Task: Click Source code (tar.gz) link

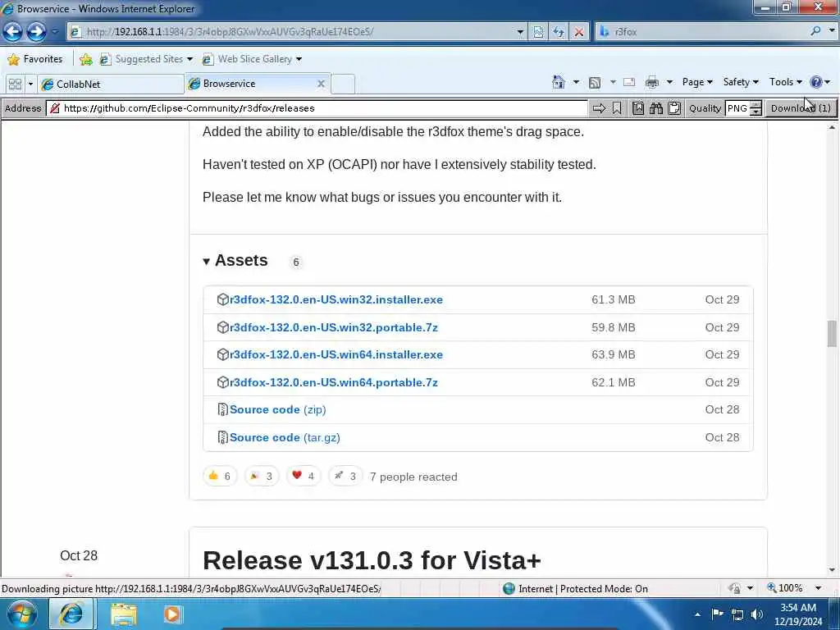Action: pos(285,438)
